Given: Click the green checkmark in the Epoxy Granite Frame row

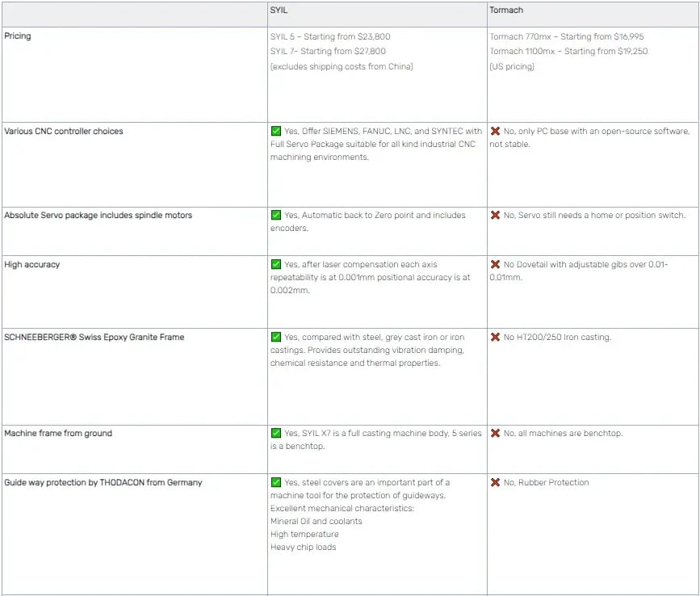Looking at the screenshot, I should (276, 337).
